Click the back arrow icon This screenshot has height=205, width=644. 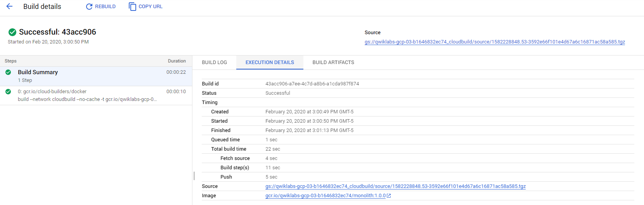pyautogui.click(x=10, y=7)
